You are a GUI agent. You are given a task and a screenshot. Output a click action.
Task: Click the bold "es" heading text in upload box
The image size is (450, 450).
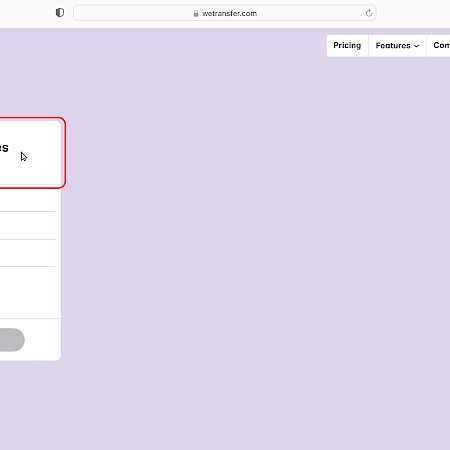[x=4, y=147]
